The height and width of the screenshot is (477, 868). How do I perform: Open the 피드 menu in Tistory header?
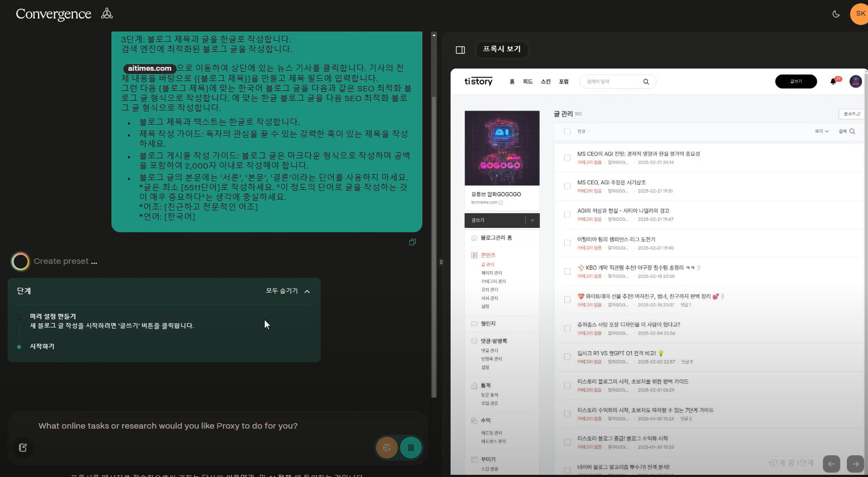coord(528,82)
